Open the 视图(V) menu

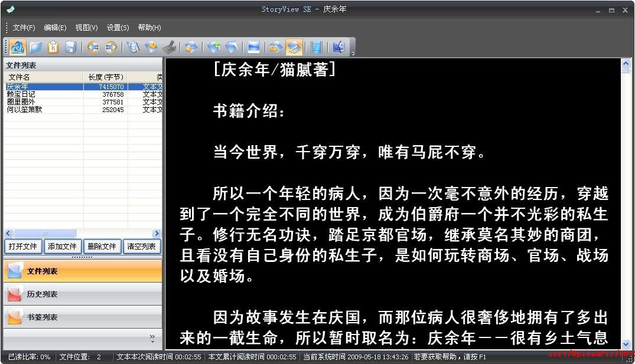tap(86, 28)
